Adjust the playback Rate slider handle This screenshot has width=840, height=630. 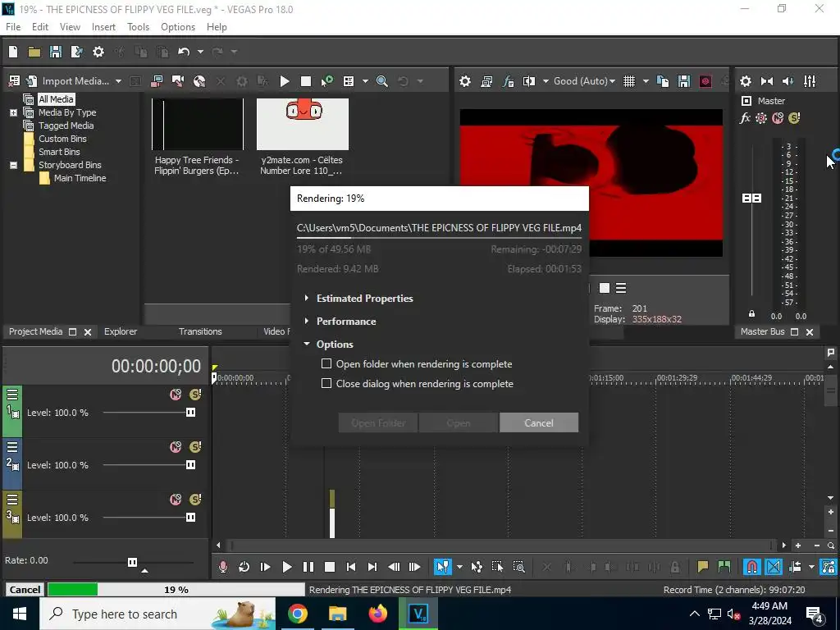click(x=132, y=562)
